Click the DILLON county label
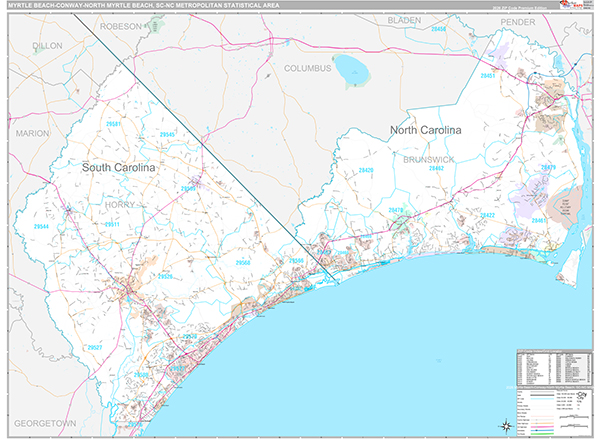600x439 pixels. [x=46, y=46]
